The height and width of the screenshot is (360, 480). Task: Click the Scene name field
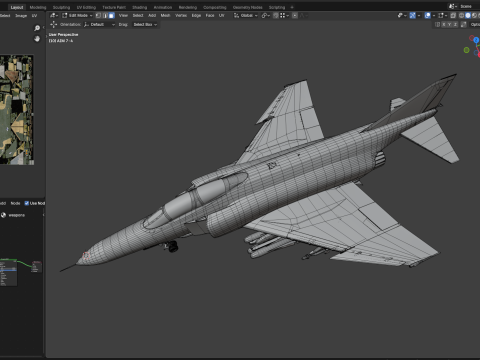point(469,6)
